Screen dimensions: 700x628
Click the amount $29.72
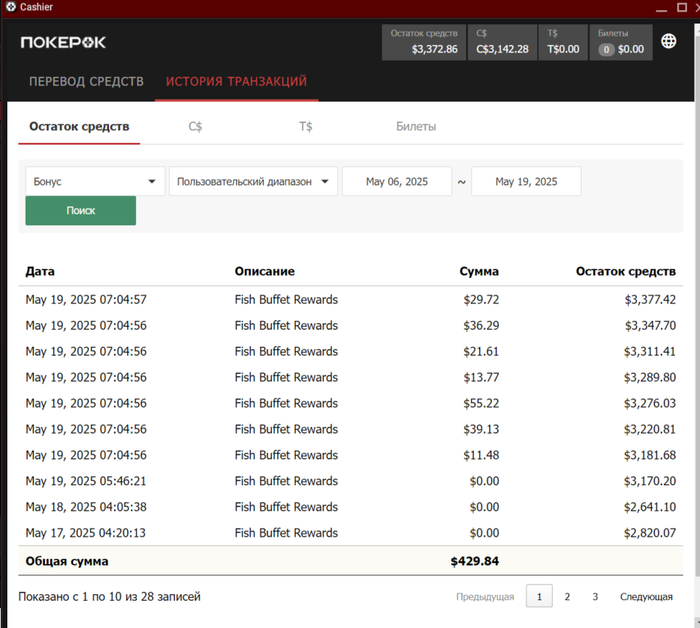[481, 299]
